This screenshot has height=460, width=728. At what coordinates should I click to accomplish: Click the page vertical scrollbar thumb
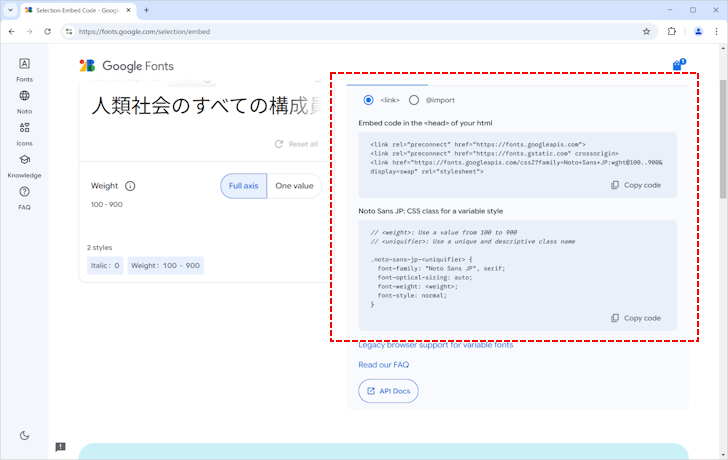pyautogui.click(x=723, y=139)
